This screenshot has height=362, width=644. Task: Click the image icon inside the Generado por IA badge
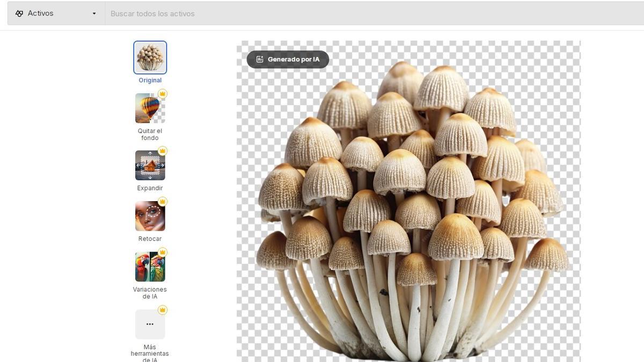coord(260,58)
